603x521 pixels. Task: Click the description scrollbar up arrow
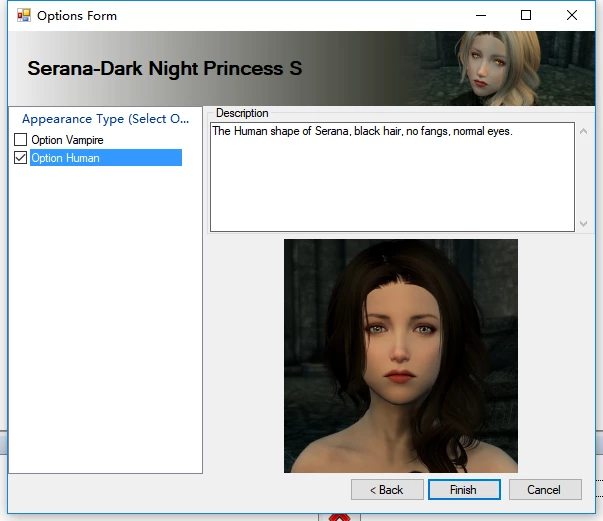tap(583, 131)
